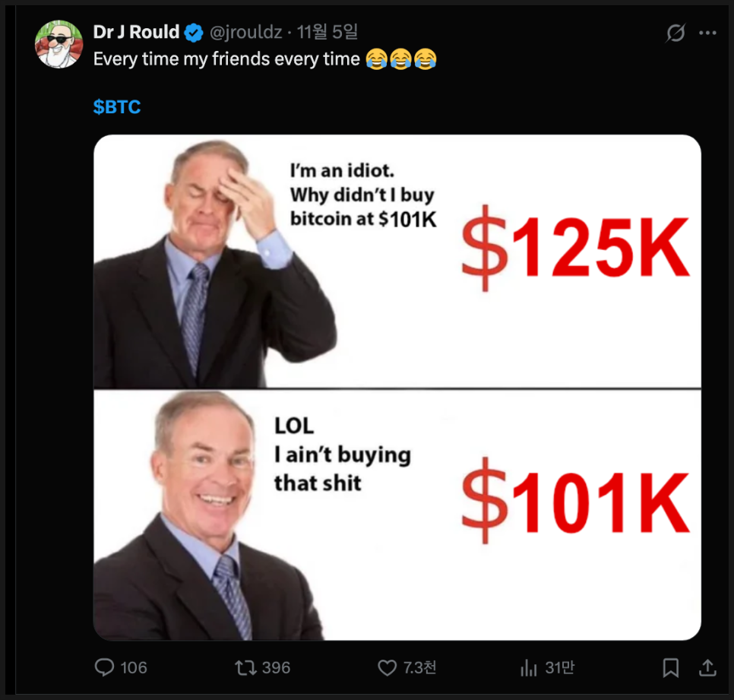
Task: View analytics via bar chart icon
Action: [529, 667]
